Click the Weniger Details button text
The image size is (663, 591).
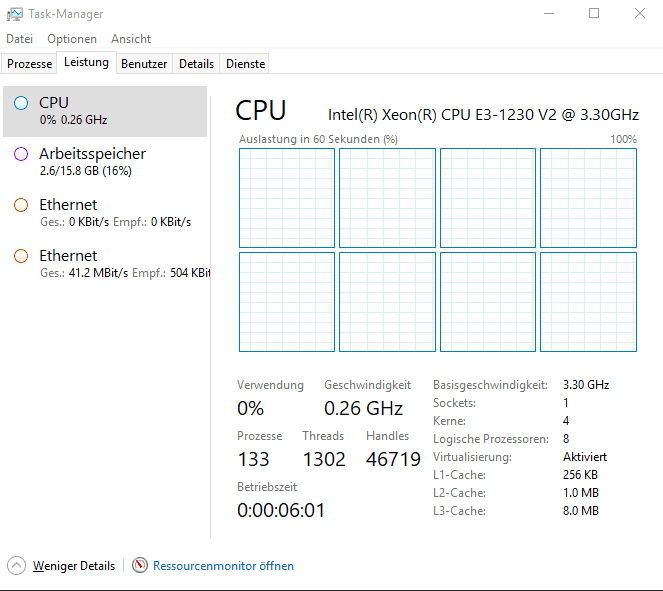point(74,566)
